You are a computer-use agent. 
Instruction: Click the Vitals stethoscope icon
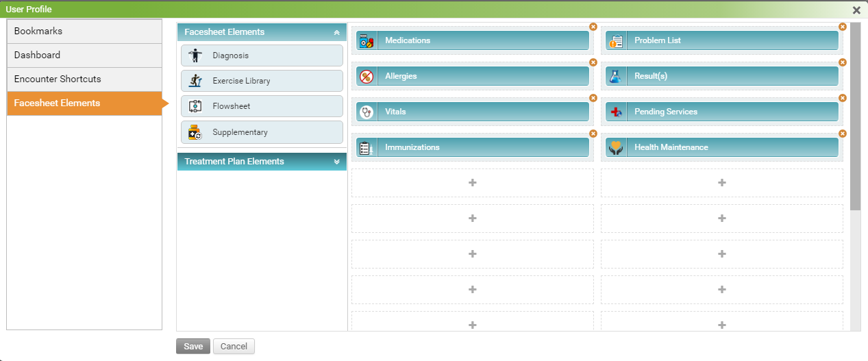coord(367,112)
